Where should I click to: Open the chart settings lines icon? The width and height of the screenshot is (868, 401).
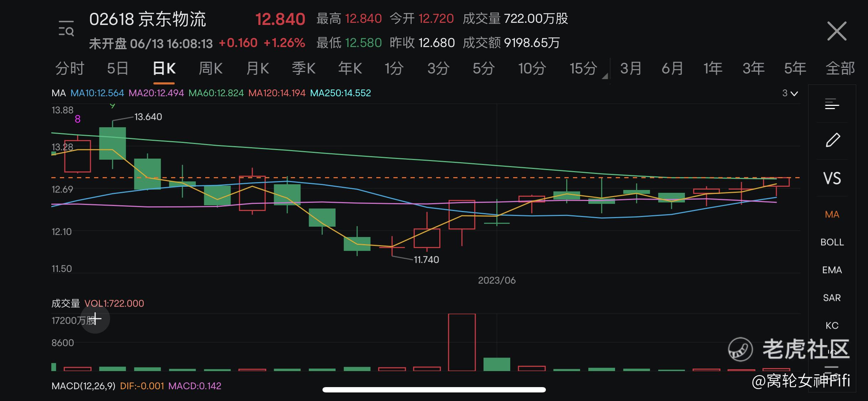tap(832, 104)
